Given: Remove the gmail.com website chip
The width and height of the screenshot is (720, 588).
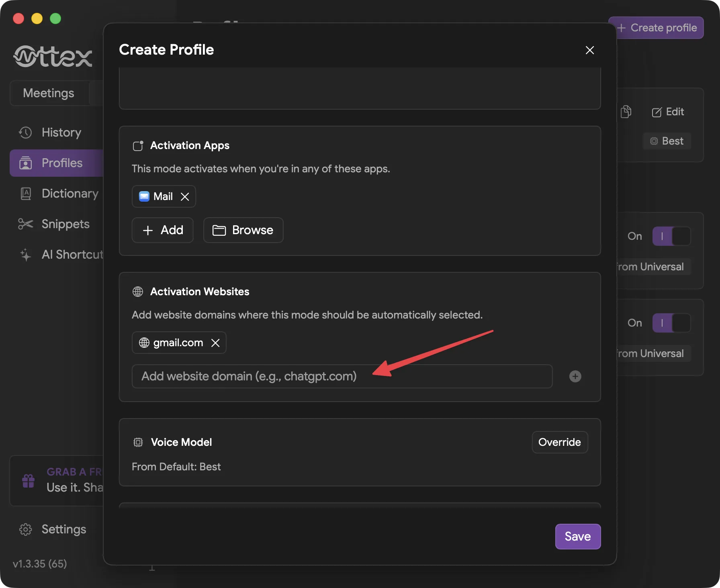Looking at the screenshot, I should [x=215, y=343].
